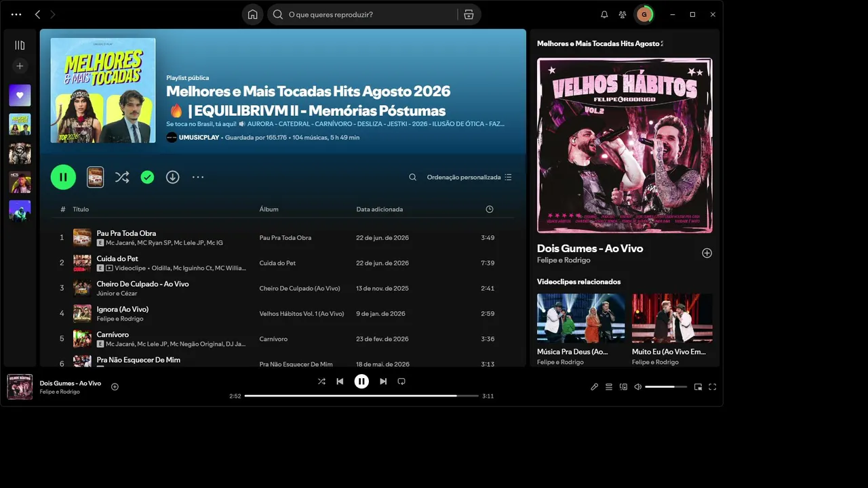Viewport: 868px width, 488px height.
Task: Open cover preview button beside play button
Action: click(96, 177)
